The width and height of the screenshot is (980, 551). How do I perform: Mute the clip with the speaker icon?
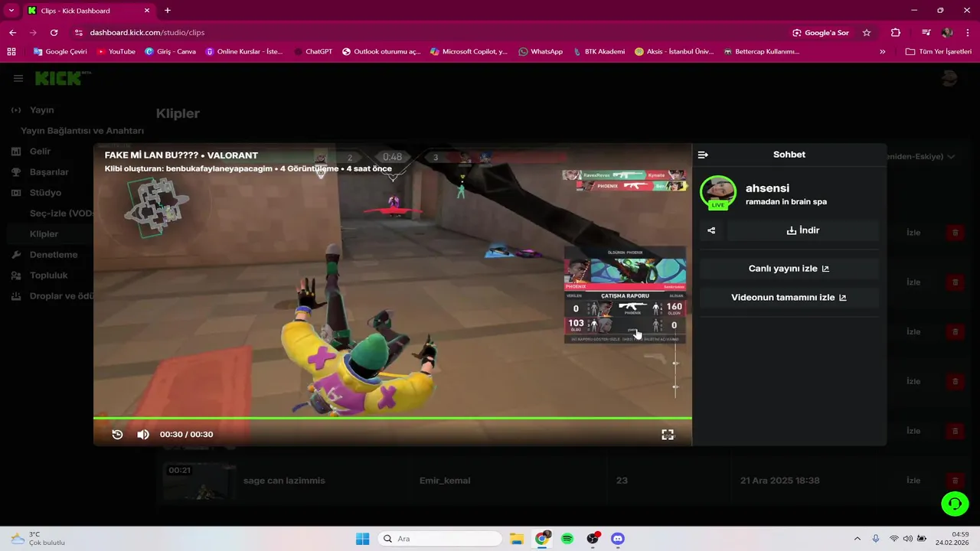point(143,435)
